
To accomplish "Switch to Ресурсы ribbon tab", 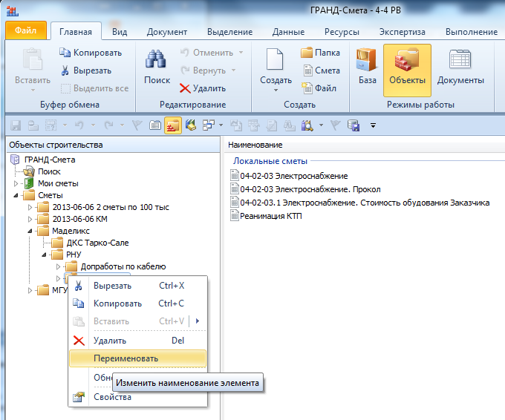I will click(342, 32).
